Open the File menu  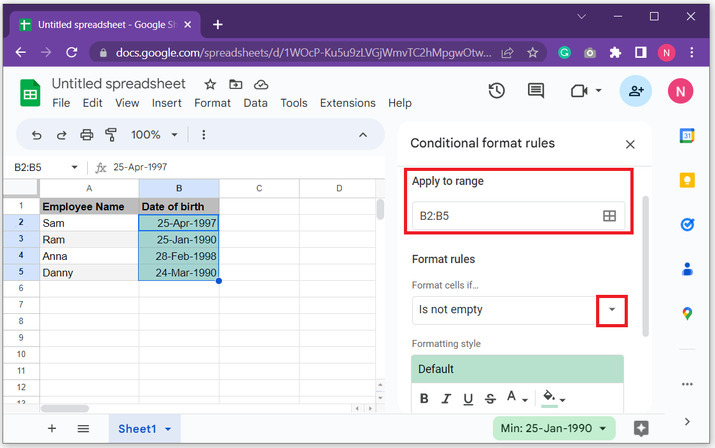(x=61, y=103)
